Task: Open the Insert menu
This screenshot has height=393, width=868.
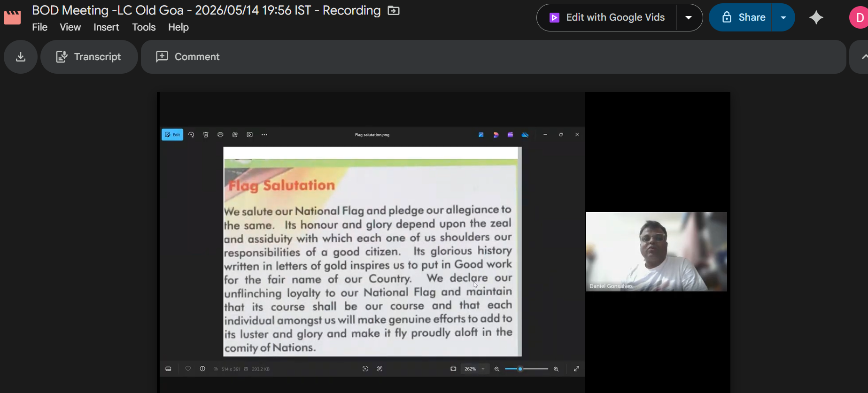Action: [106, 27]
